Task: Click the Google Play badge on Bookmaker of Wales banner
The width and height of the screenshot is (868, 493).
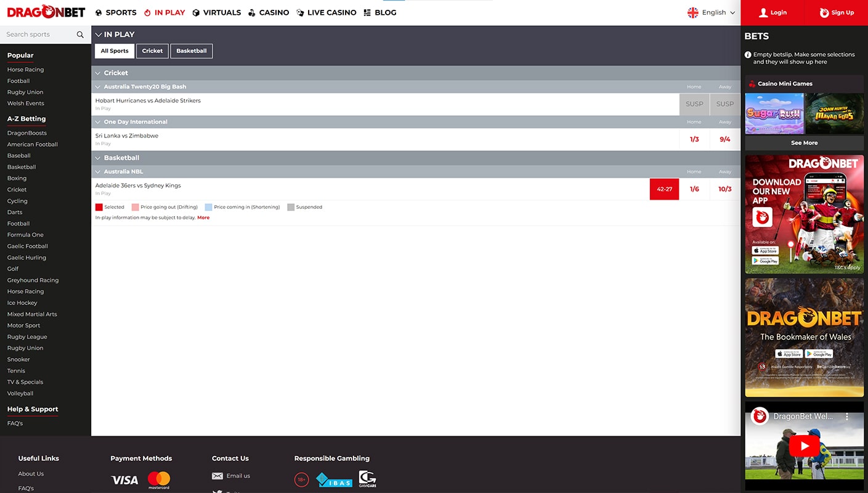Action: pos(819,354)
